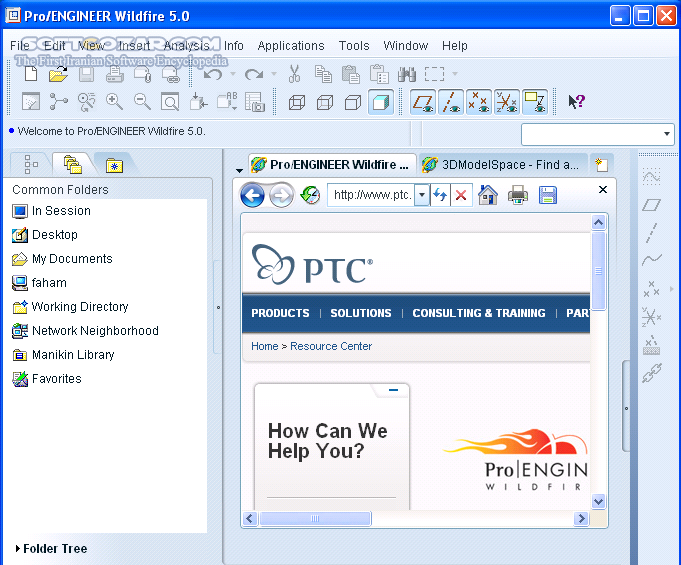Open browser tab list arrow
This screenshot has width=681, height=565.
(x=239, y=170)
